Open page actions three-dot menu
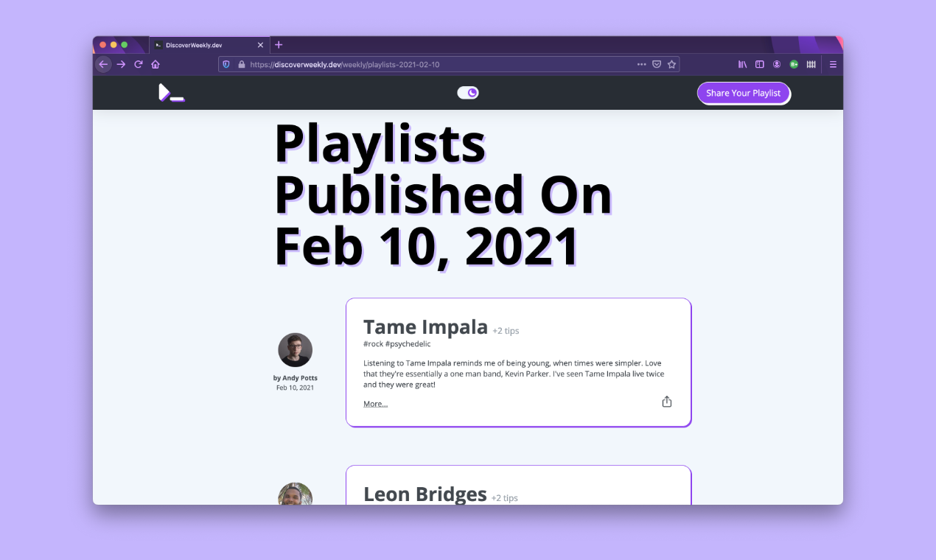The image size is (936, 560). coord(641,64)
